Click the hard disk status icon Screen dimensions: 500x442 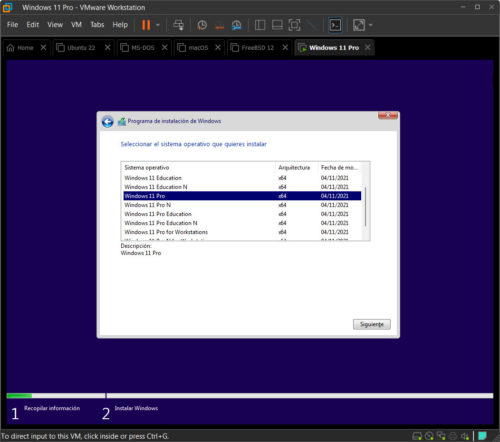point(417,436)
